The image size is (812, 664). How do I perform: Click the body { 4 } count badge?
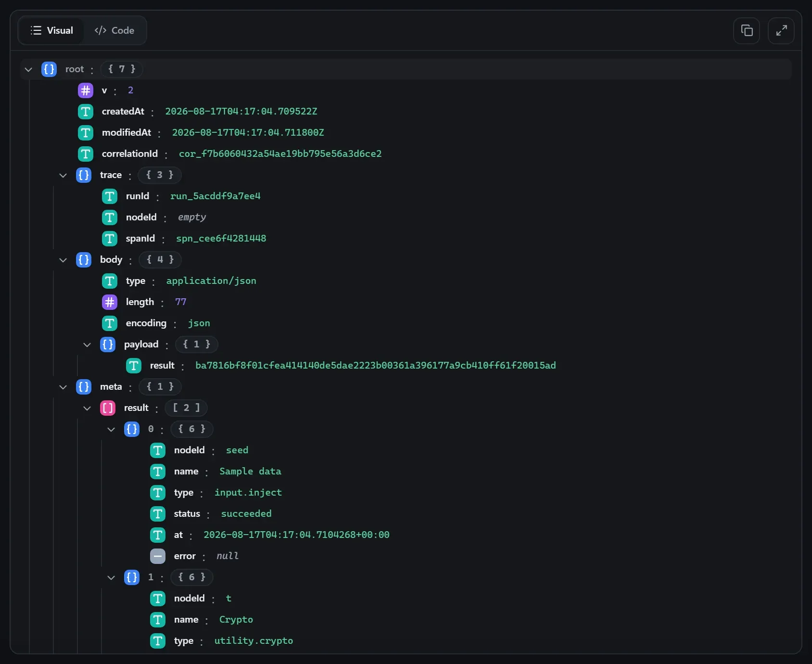(160, 260)
